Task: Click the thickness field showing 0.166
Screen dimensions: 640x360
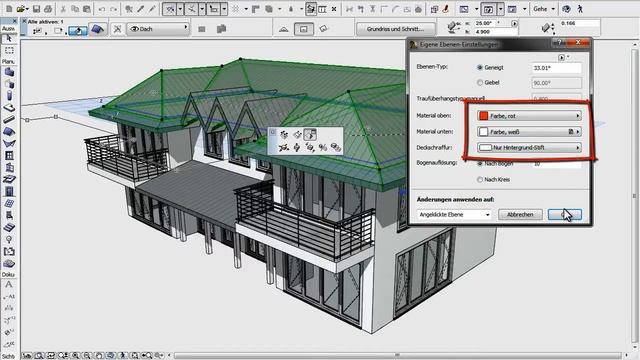Action: 580,23
